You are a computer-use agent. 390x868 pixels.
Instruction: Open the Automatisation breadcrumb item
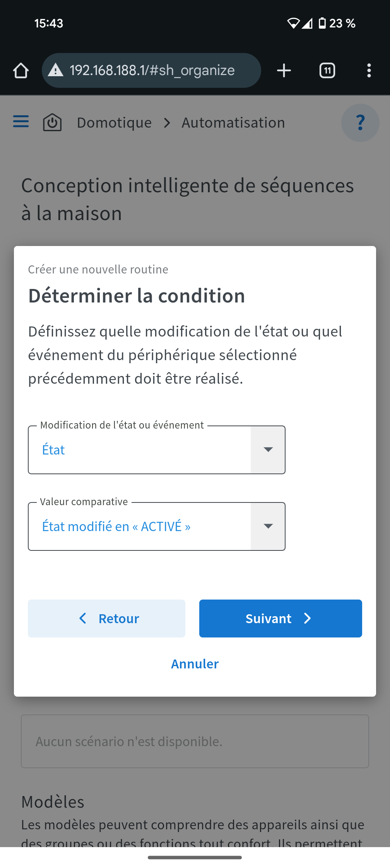233,123
